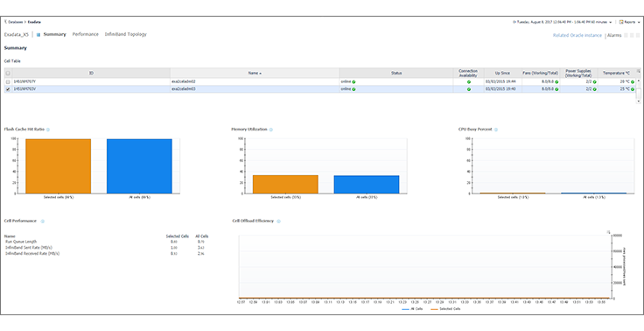Click the CPU Busy Percent info icon
The width and height of the screenshot is (644, 331).
(x=496, y=130)
